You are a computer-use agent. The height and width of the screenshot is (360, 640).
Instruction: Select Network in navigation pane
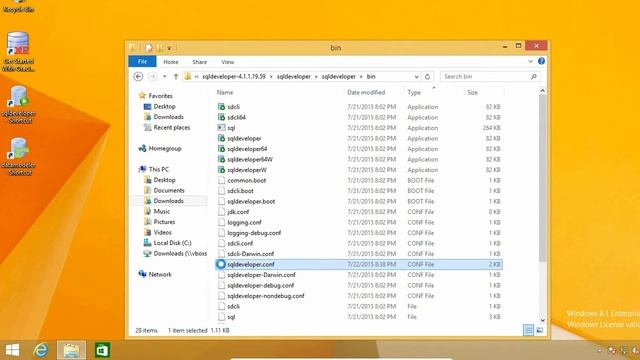pyautogui.click(x=160, y=274)
